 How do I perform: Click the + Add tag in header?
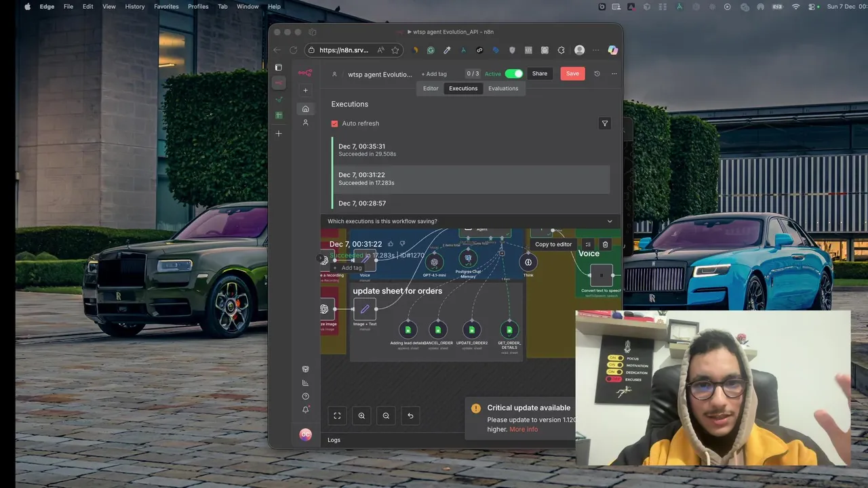click(434, 74)
